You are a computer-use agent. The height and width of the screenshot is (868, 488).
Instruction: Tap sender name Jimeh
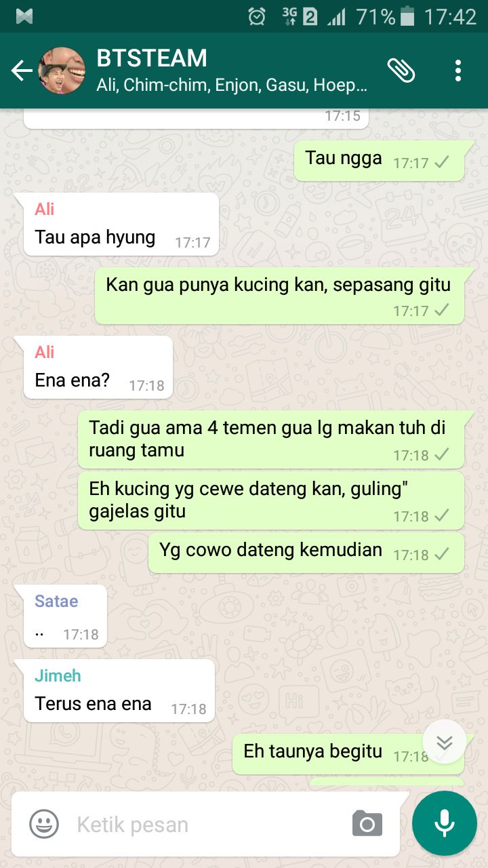[x=58, y=675]
